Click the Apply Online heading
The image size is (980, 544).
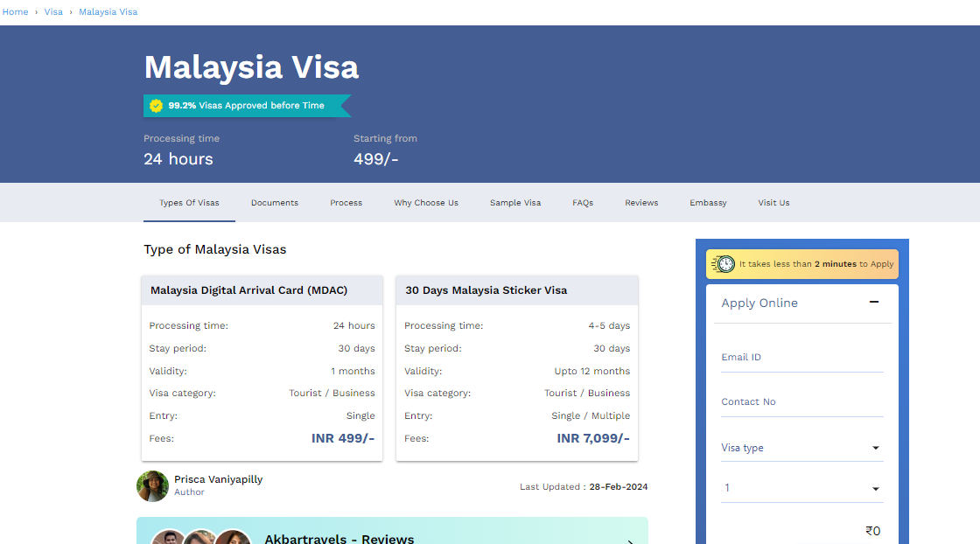[x=759, y=303]
